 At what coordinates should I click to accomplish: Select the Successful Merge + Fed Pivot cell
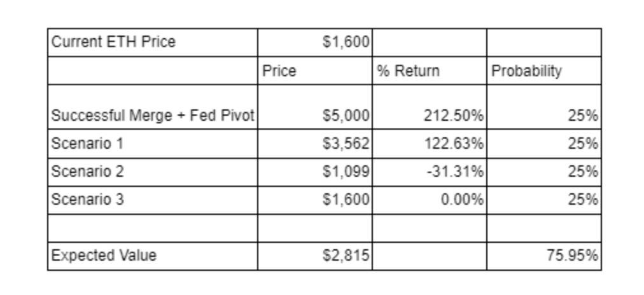(153, 116)
